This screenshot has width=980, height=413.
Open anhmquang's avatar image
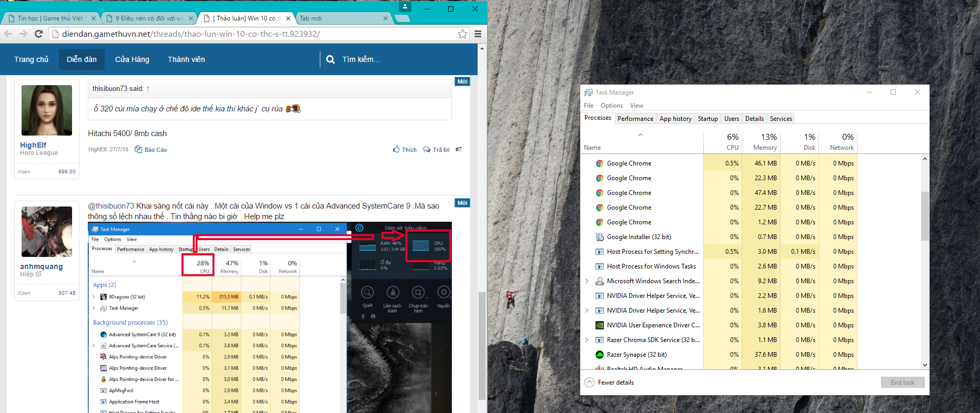click(x=47, y=232)
